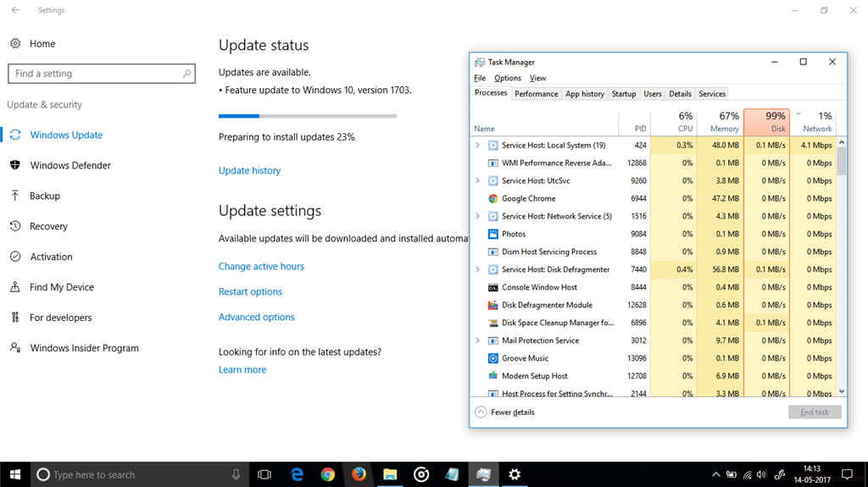Click the Task View taskbar icon

click(x=264, y=474)
